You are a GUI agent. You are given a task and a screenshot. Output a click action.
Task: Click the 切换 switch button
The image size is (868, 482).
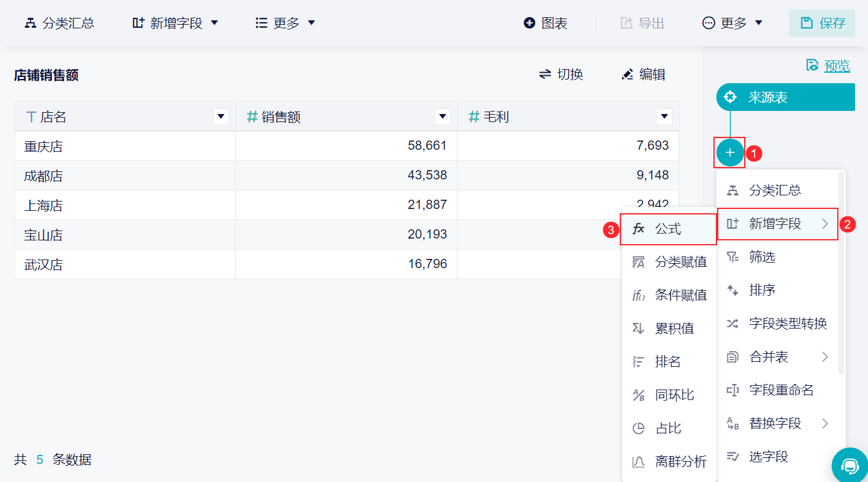[561, 75]
